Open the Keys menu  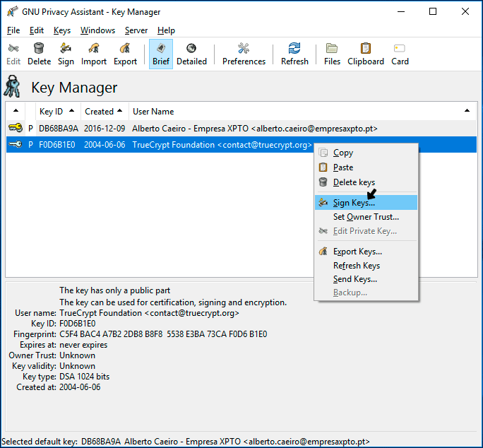pos(62,30)
